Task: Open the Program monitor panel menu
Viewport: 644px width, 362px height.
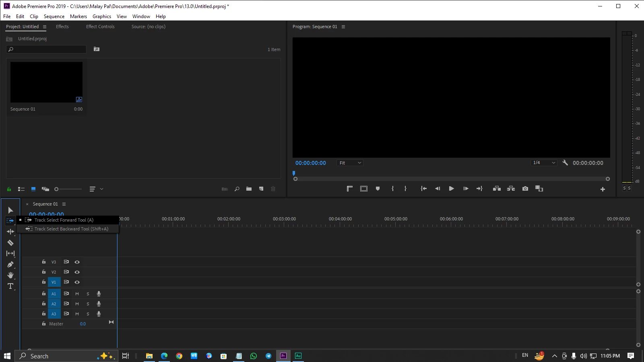Action: 343,27
